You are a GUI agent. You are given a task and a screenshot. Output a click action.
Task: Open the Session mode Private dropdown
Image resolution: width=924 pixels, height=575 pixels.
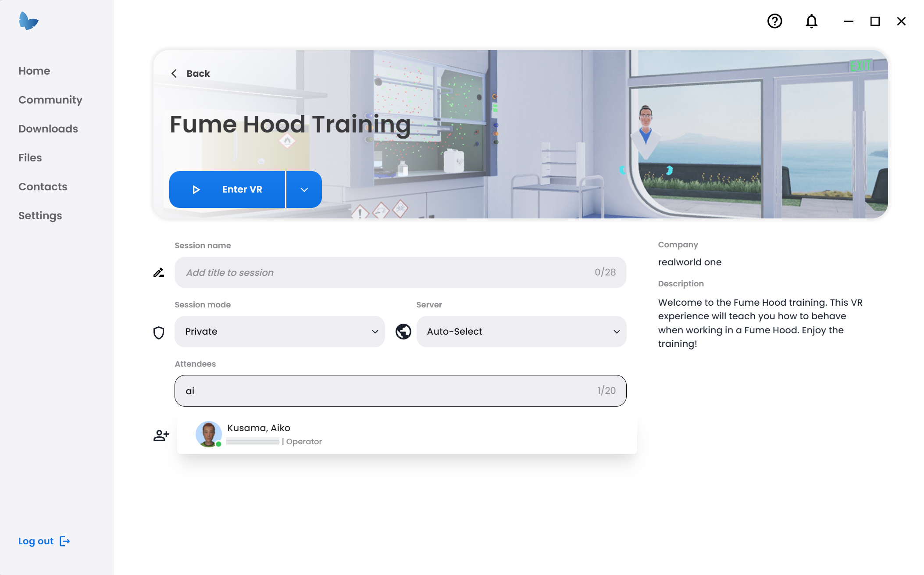pyautogui.click(x=279, y=332)
